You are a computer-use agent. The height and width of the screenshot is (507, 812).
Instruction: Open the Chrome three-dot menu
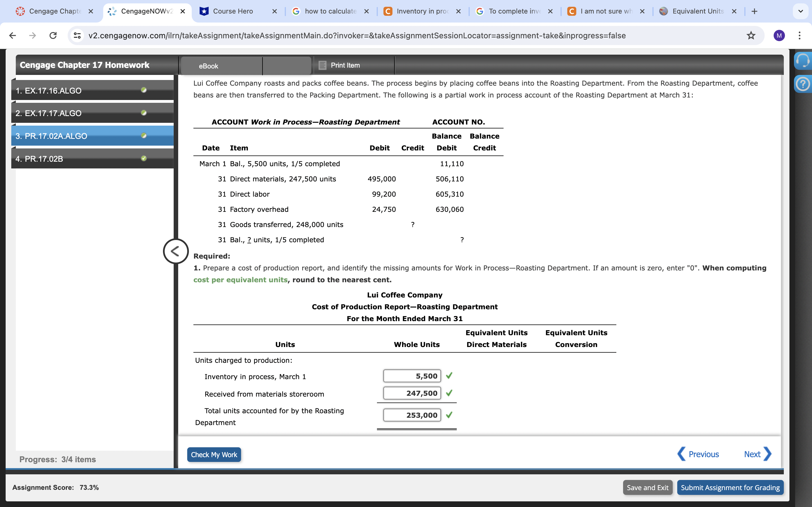click(x=800, y=35)
